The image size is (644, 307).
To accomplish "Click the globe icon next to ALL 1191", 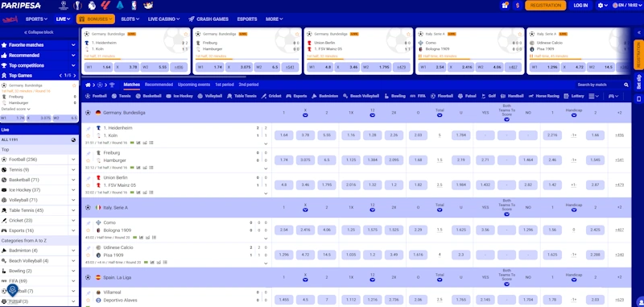I will click(x=73, y=139).
